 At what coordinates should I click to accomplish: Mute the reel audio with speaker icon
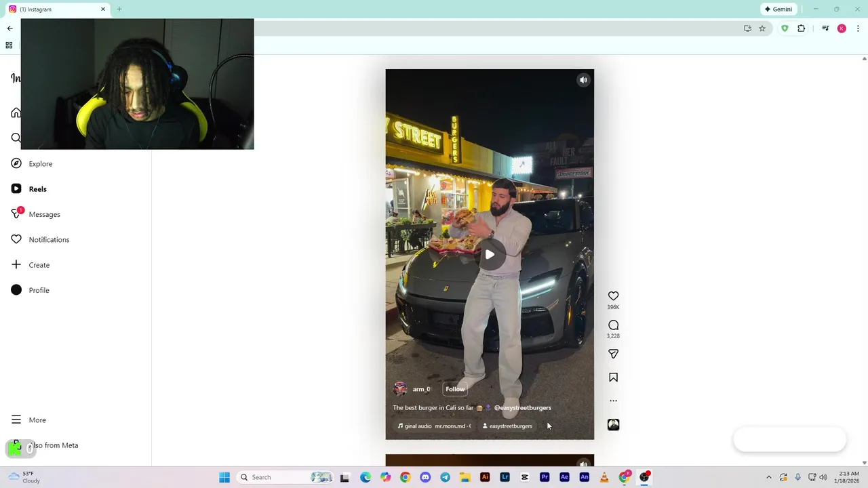tap(583, 80)
